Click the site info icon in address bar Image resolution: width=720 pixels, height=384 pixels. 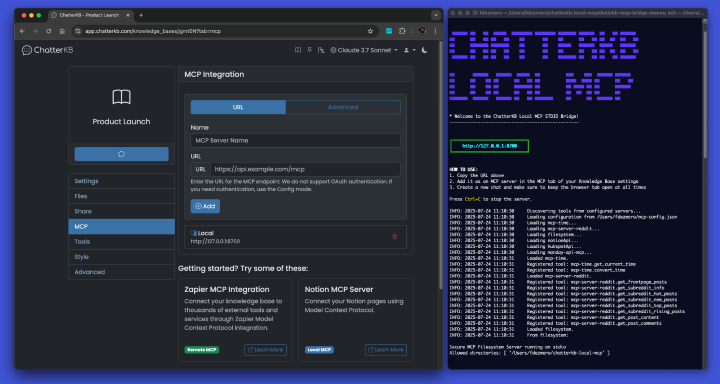[78, 31]
